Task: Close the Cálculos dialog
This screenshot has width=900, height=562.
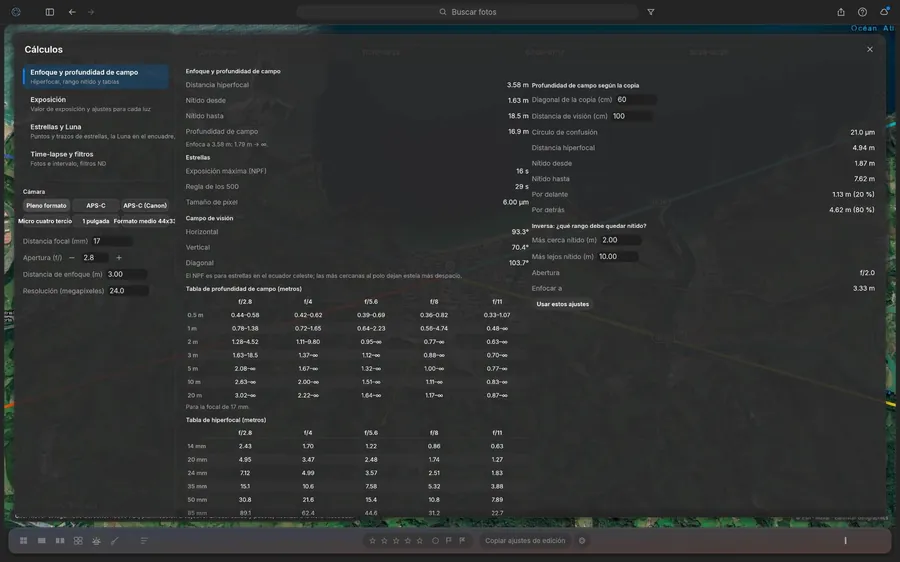Action: [870, 49]
